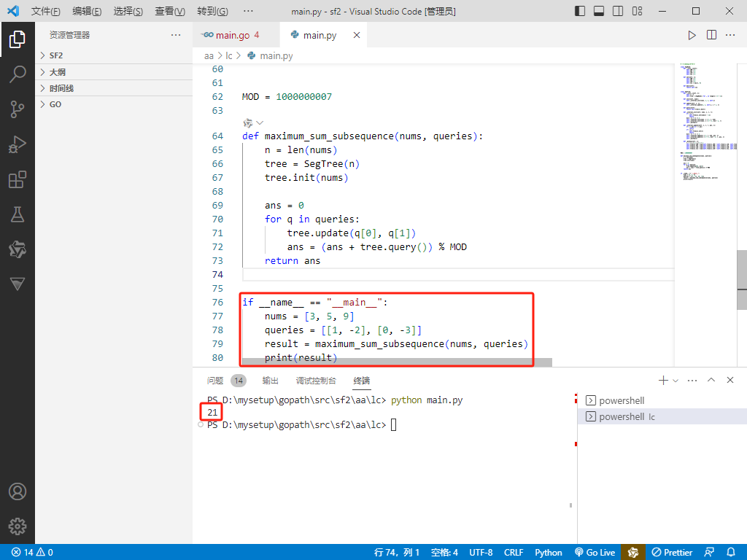This screenshot has width=747, height=560.
Task: Expand the SF2 explorer section
Action: 114,55
